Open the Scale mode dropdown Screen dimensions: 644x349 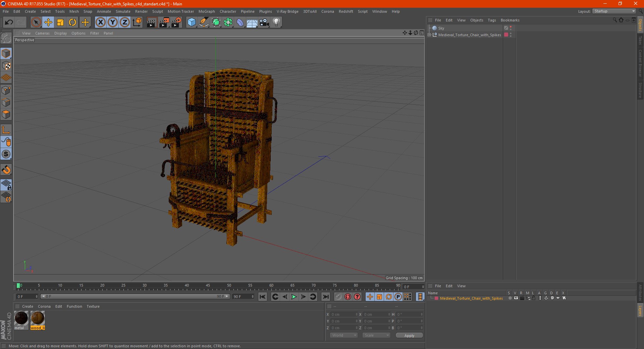(x=376, y=335)
